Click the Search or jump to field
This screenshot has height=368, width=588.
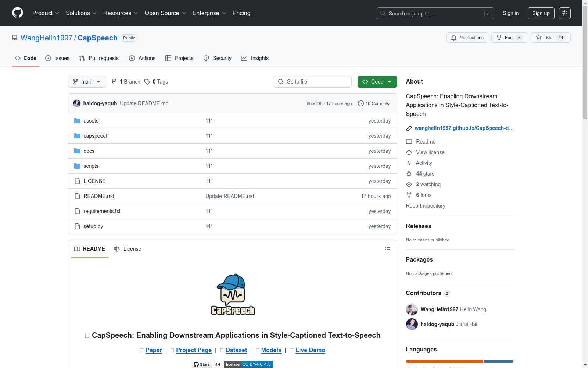[x=435, y=13]
